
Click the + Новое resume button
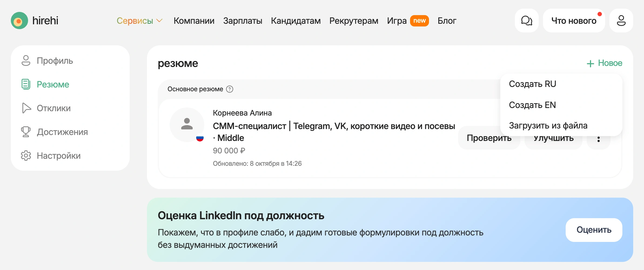point(605,63)
